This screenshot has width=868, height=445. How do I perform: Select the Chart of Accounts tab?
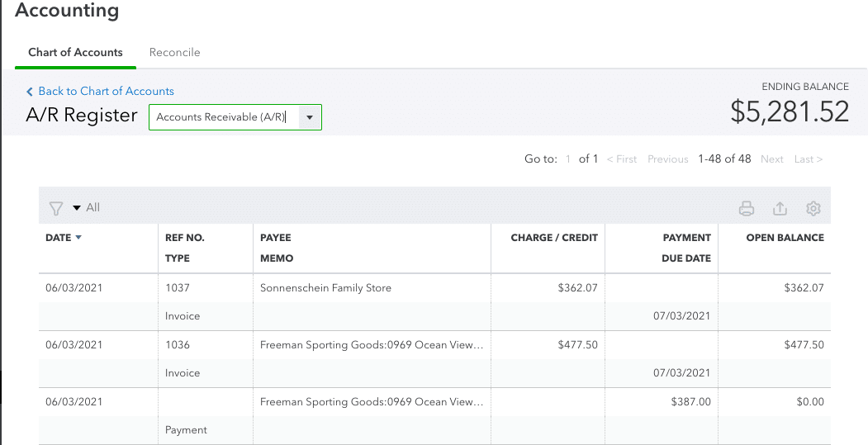pos(75,52)
